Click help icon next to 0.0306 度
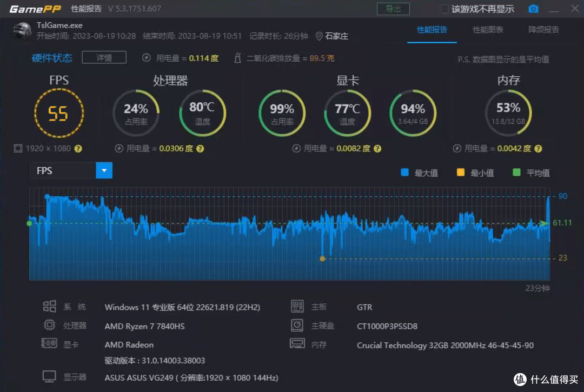Image resolution: width=584 pixels, height=392 pixels. [x=200, y=149]
